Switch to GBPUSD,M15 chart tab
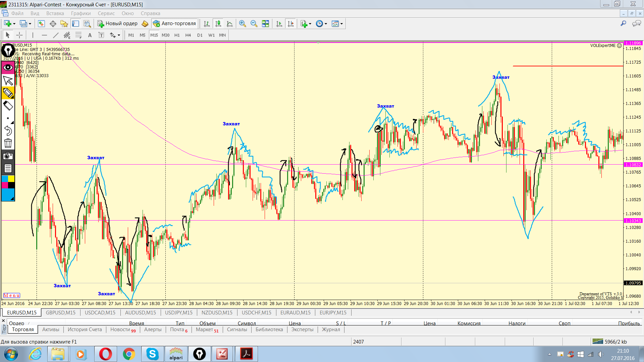The image size is (644, 362). (61, 312)
